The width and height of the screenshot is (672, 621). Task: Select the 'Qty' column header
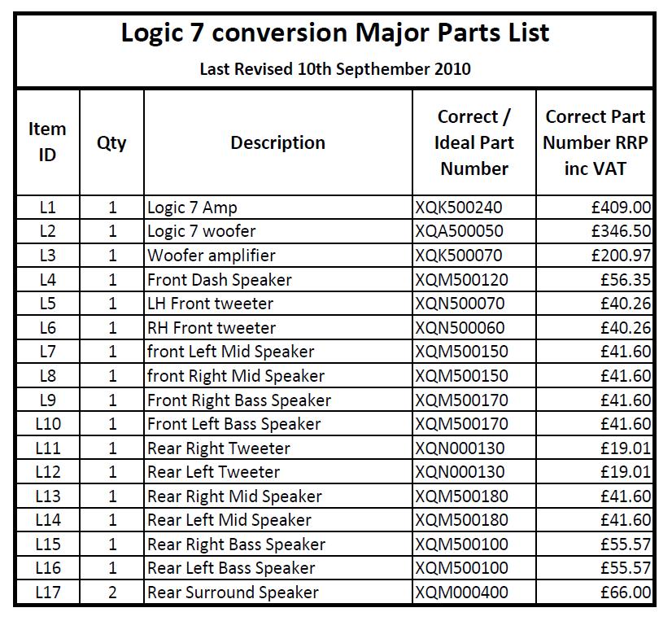coord(111,142)
